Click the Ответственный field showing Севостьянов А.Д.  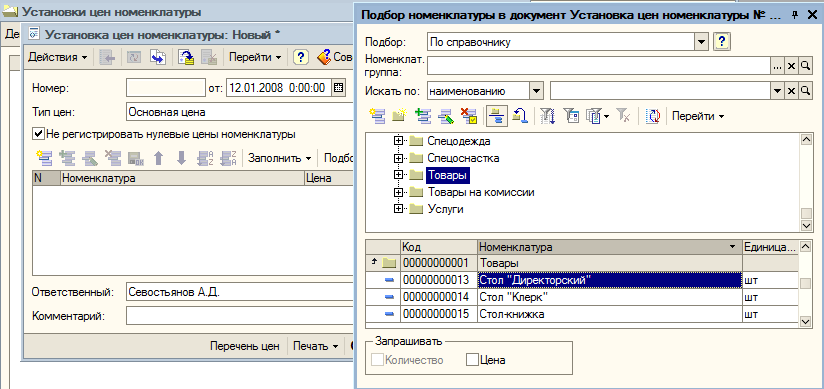point(241,292)
